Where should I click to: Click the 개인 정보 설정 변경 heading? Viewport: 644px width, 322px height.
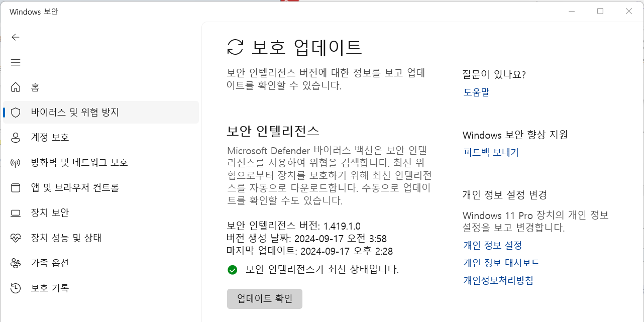(x=505, y=195)
